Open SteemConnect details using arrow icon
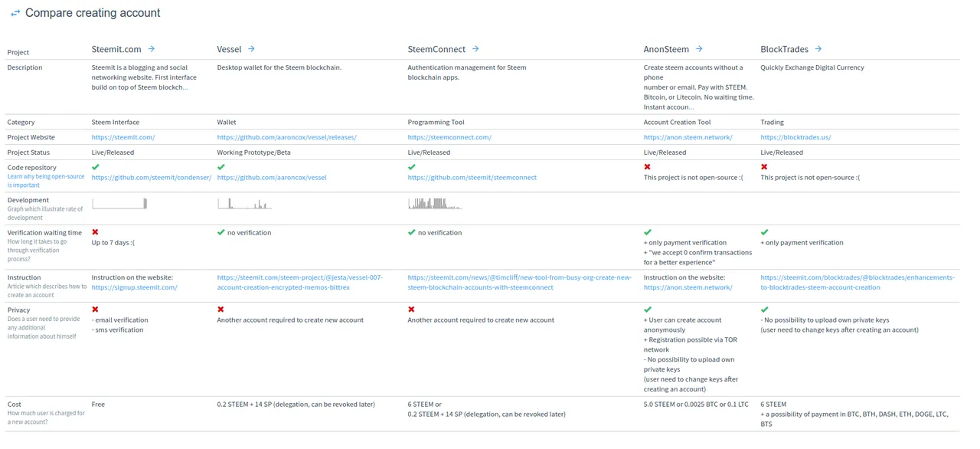Image resolution: width=980 pixels, height=449 pixels. [475, 49]
